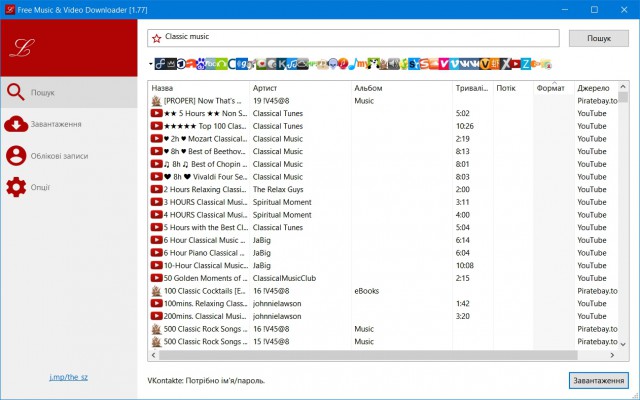Select the '100 Classic Cocktails [E...' row
This screenshot has height=400, width=640.
coord(383,291)
